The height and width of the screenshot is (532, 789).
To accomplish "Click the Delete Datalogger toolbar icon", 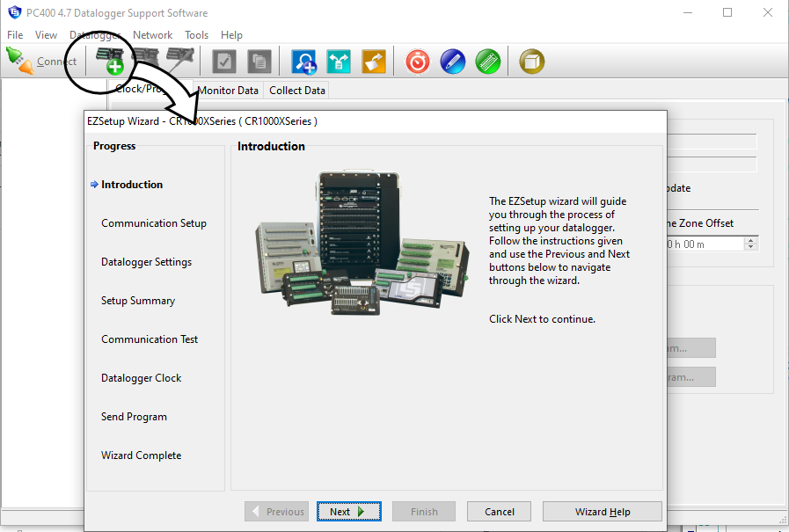I will click(144, 61).
